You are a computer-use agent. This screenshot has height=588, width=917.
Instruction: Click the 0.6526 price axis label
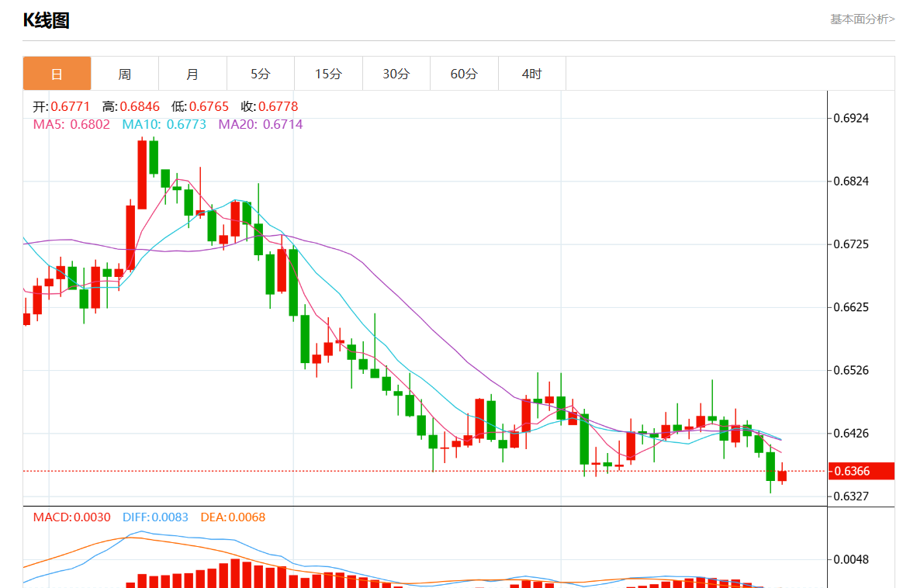tap(851, 371)
